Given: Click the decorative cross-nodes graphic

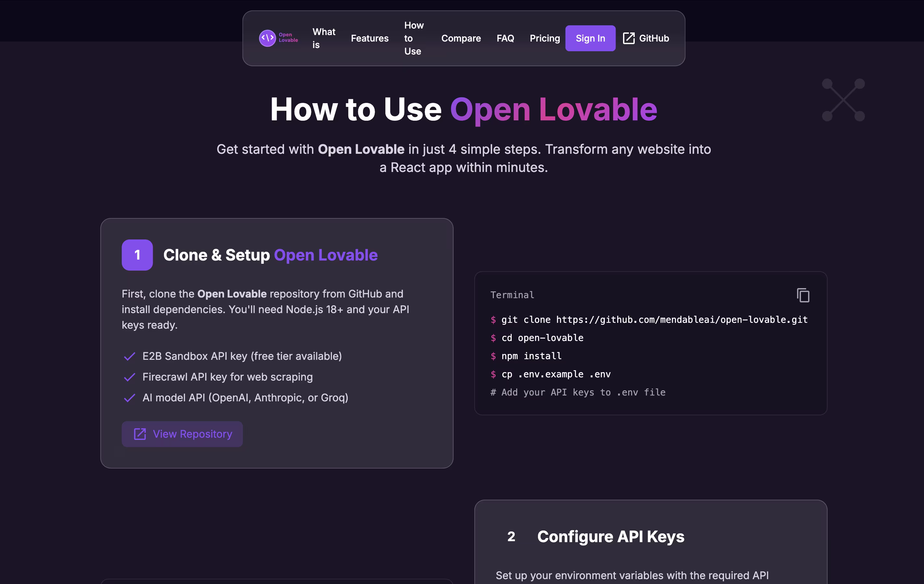Looking at the screenshot, I should click(843, 100).
